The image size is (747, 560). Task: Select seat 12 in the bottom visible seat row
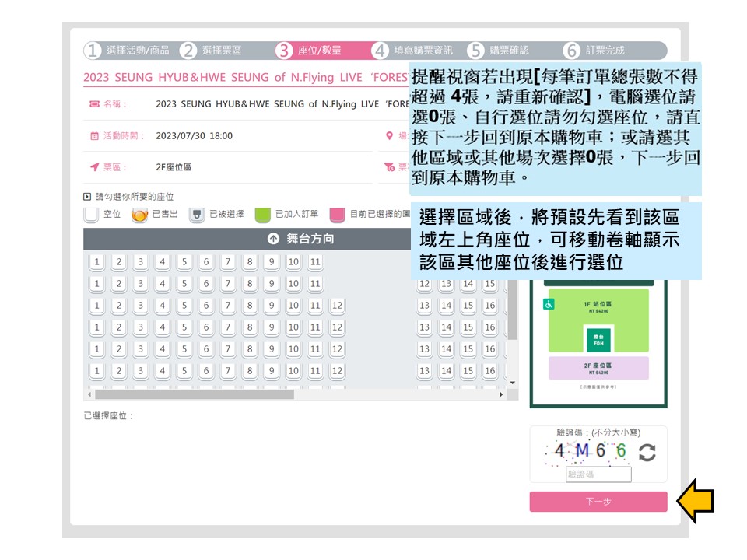pos(337,371)
